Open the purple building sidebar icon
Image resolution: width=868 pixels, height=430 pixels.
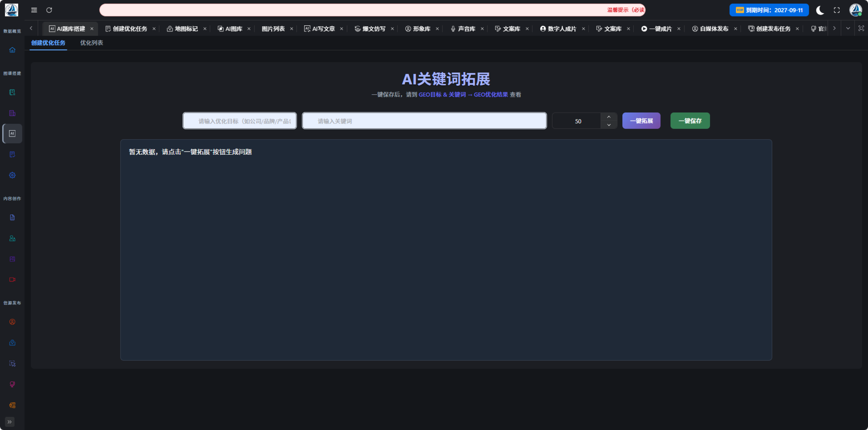click(12, 113)
